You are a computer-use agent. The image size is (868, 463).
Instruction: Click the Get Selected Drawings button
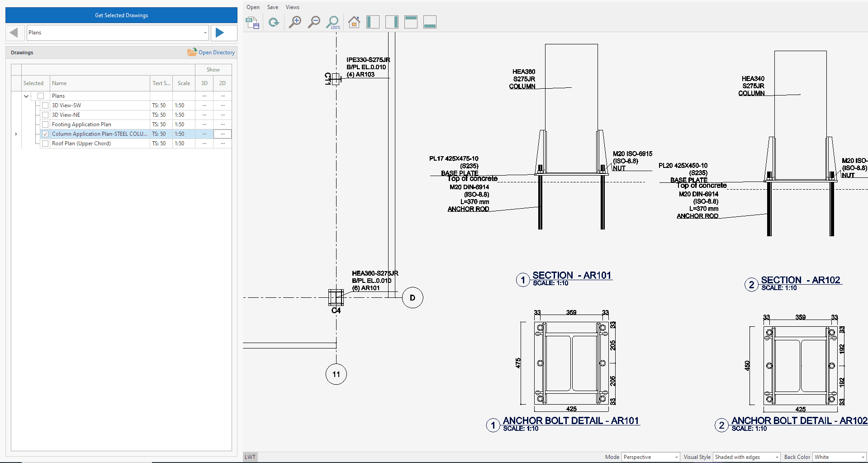click(121, 15)
